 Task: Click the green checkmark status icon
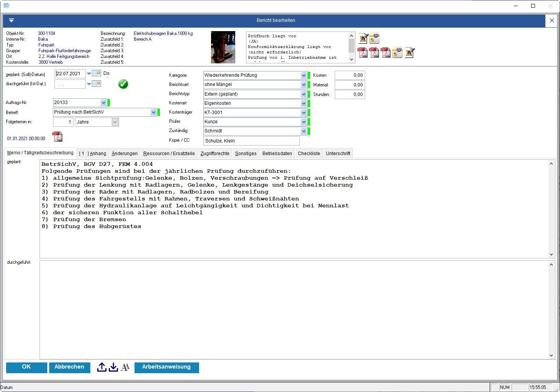coord(123,84)
